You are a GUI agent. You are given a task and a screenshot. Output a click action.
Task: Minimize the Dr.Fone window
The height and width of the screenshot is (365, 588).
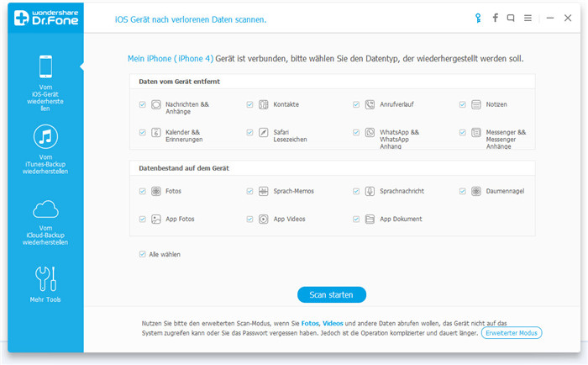pyautogui.click(x=550, y=18)
